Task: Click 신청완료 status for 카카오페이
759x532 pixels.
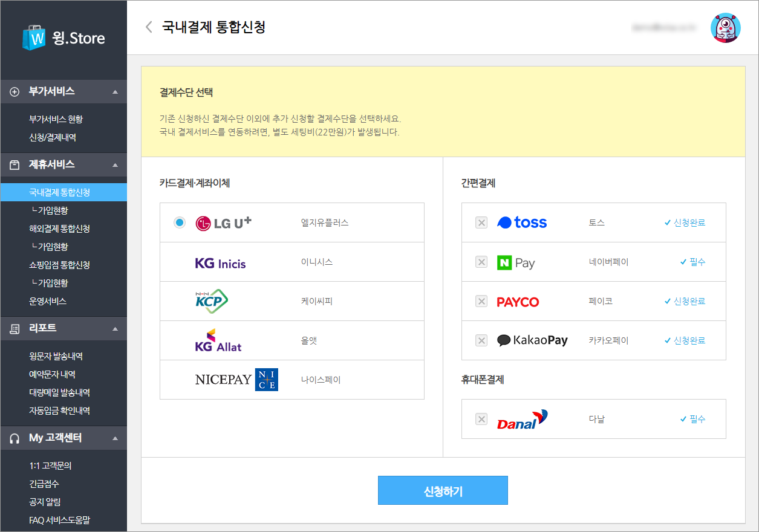Action: [685, 340]
